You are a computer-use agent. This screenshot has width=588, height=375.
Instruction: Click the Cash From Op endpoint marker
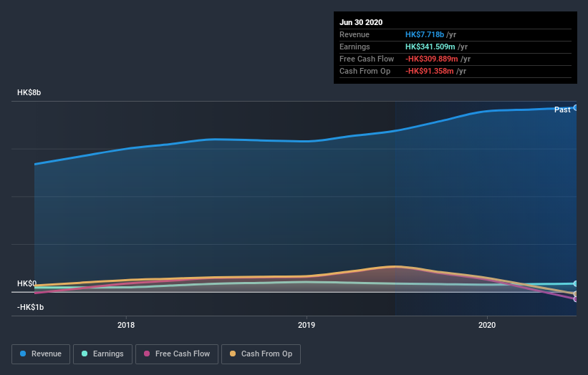pos(576,293)
